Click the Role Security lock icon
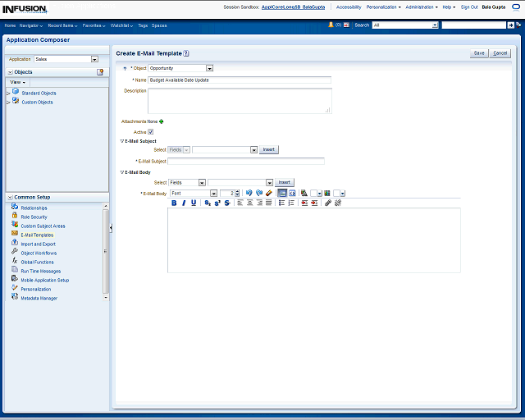 coord(15,216)
